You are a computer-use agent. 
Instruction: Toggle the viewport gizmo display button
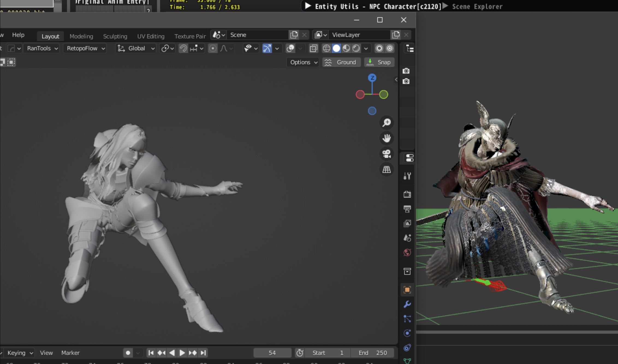267,49
